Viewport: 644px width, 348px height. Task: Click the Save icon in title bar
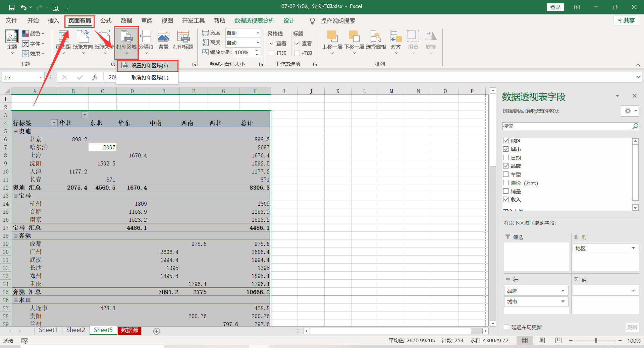12,7
